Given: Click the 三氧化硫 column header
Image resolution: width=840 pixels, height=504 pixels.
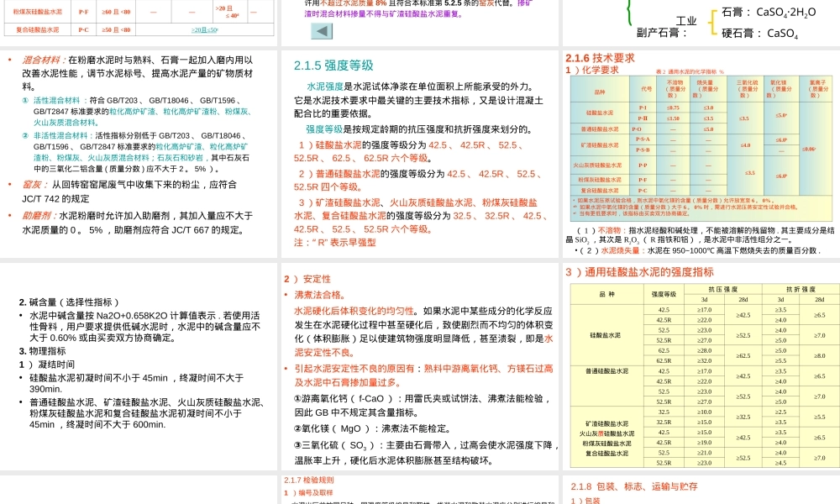Looking at the screenshot, I should [x=747, y=89].
